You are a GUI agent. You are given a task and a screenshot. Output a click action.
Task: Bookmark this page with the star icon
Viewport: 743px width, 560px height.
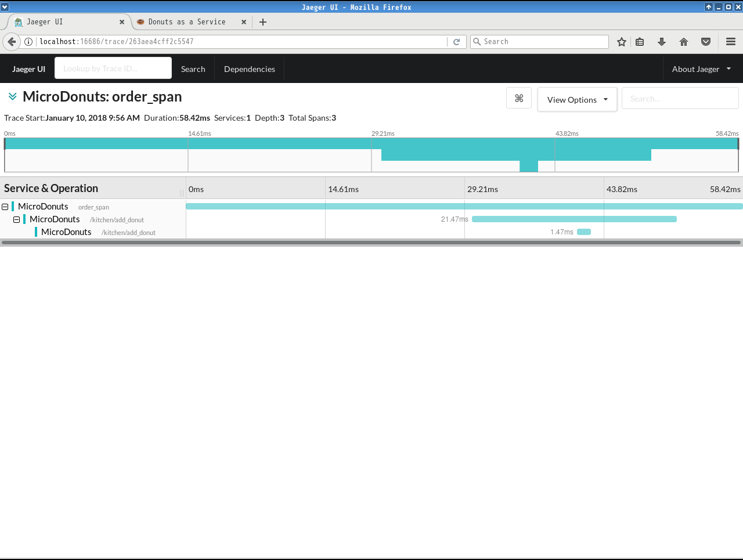[622, 42]
